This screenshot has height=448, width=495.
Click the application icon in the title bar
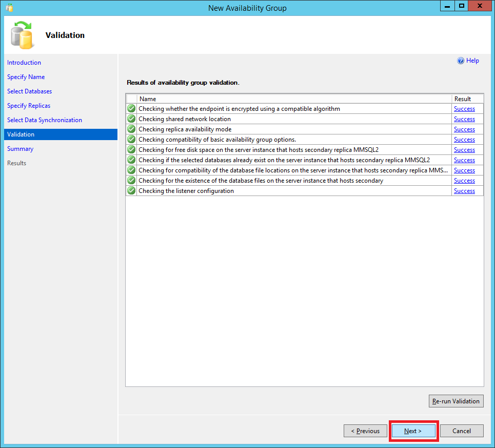pyautogui.click(x=9, y=8)
